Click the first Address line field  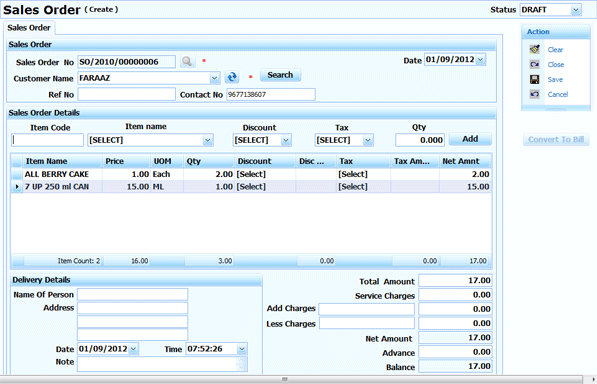click(132, 308)
